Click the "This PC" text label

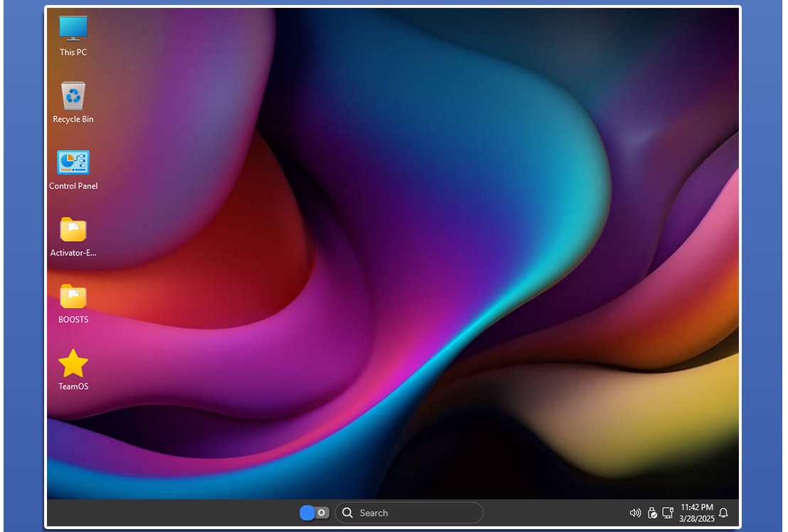[x=73, y=53]
